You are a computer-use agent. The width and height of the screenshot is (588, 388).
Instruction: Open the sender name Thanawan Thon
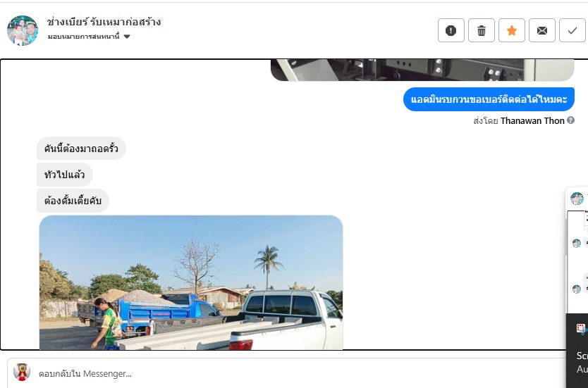point(532,120)
